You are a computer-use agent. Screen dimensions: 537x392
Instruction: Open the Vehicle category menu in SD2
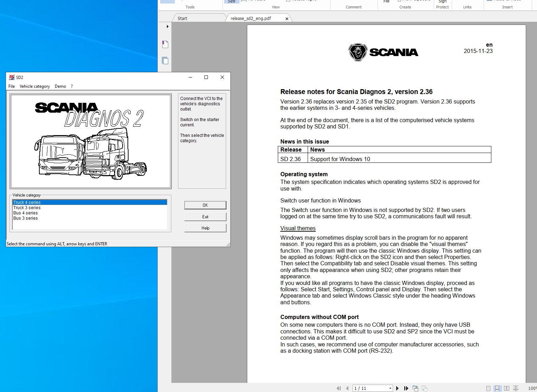[x=34, y=86]
